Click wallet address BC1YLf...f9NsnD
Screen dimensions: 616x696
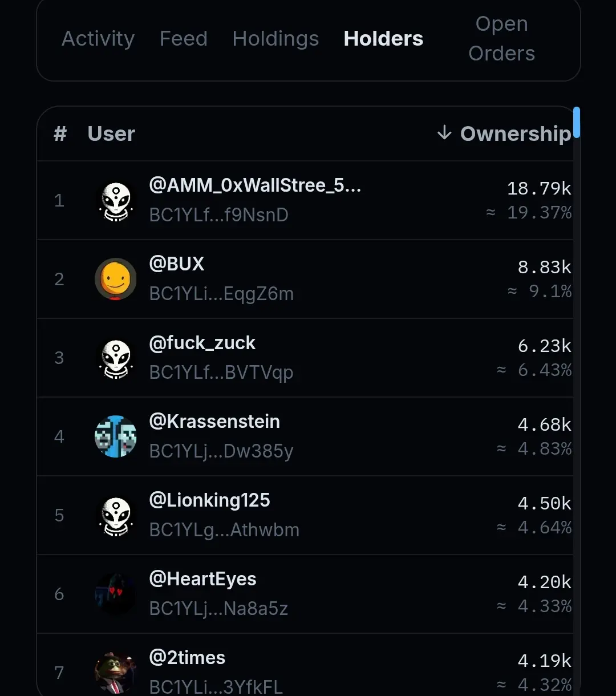point(219,216)
